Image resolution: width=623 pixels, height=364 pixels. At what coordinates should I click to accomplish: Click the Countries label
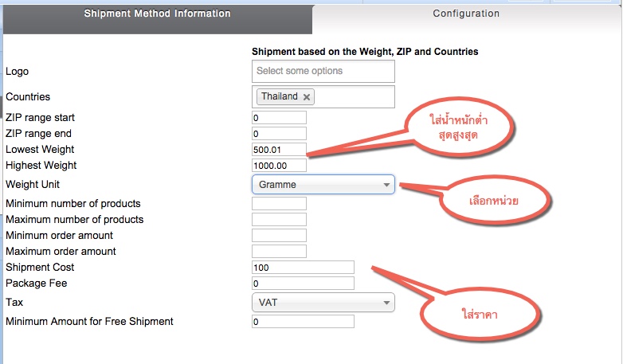coord(28,96)
